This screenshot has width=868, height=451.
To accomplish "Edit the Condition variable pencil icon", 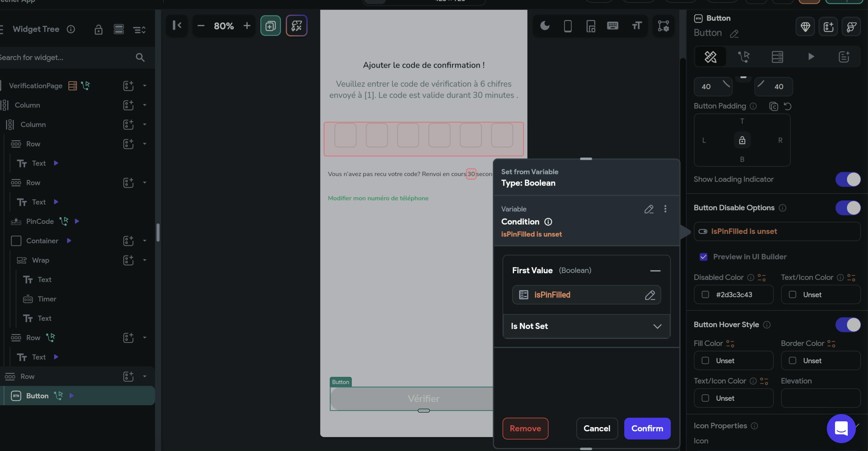I will click(649, 209).
